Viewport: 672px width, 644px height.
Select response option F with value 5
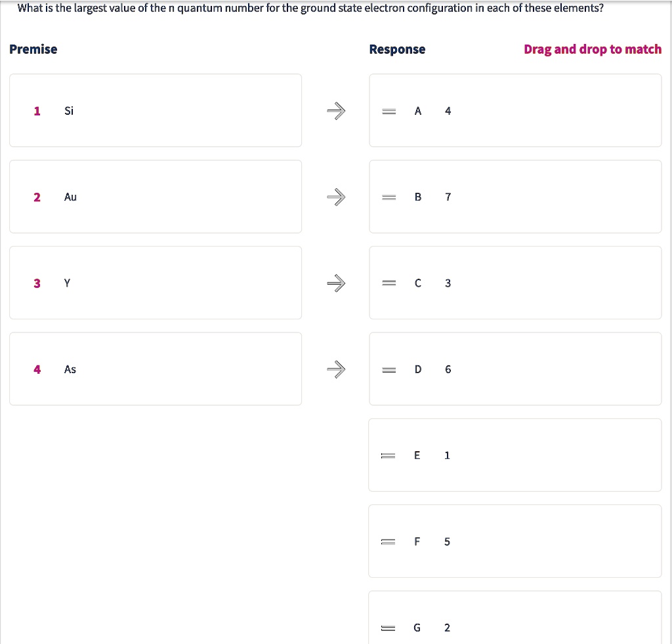tap(515, 541)
